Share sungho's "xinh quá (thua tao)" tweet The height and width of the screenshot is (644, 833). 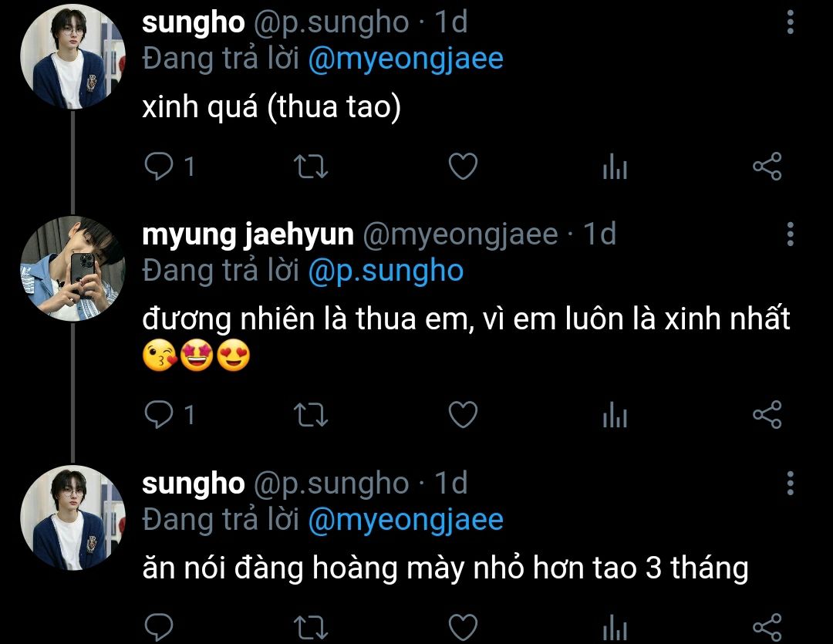tap(767, 167)
